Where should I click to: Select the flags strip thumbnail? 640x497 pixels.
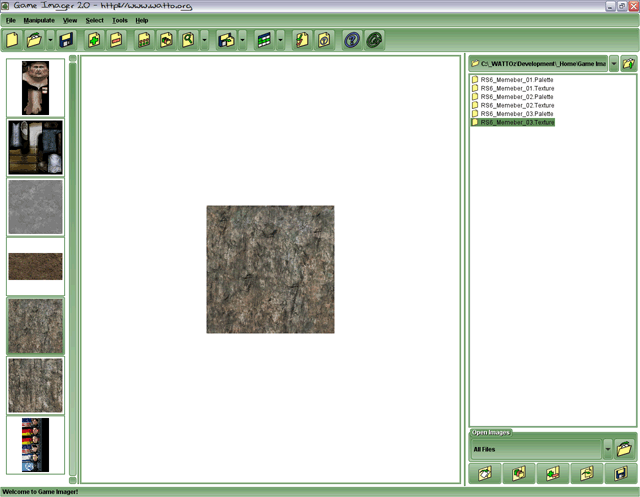pyautogui.click(x=36, y=445)
